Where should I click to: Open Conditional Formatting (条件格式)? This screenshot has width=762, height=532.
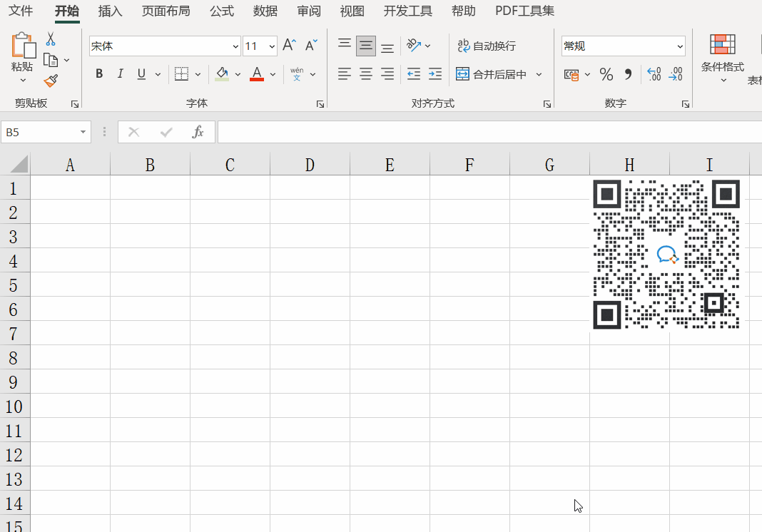pos(722,57)
